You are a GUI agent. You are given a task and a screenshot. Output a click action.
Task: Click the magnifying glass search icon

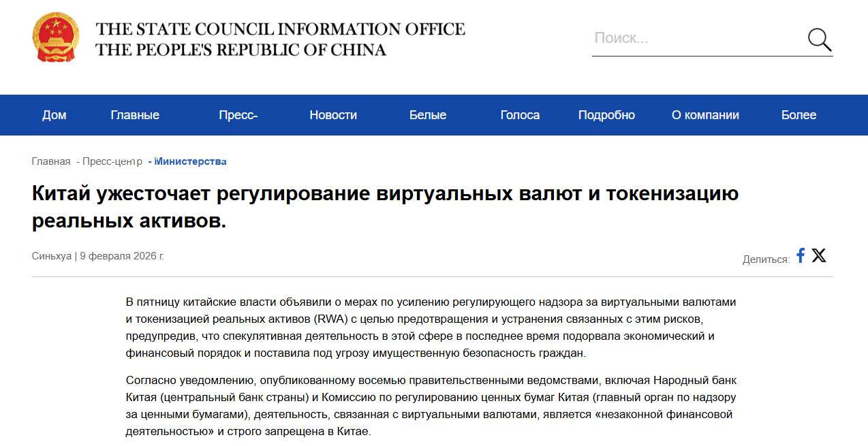(x=820, y=40)
